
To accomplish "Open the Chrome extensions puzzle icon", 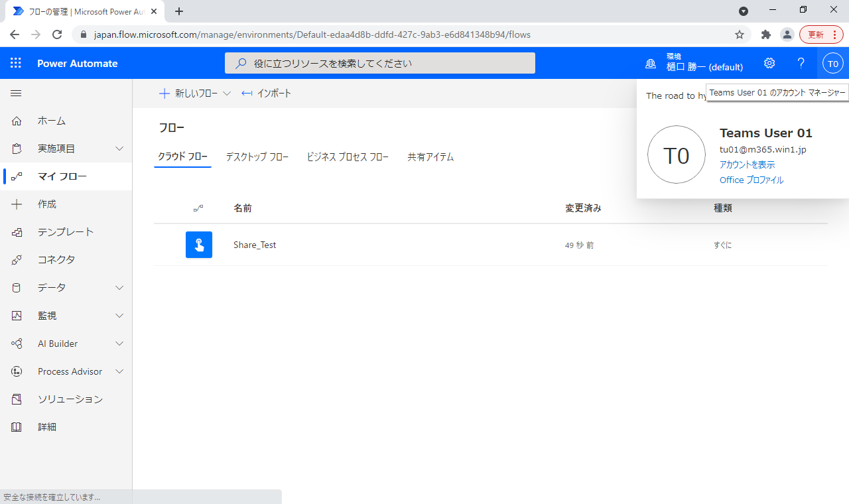I will point(766,34).
